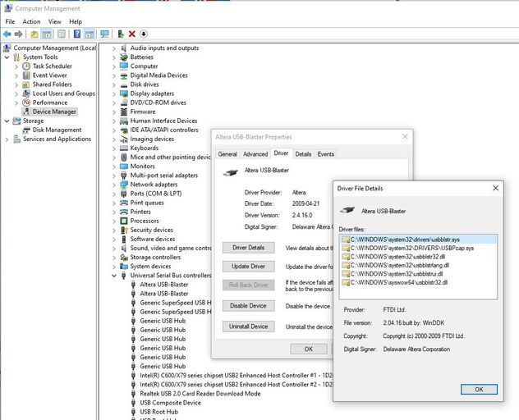Switch to the Details tab in Properties
This screenshot has height=420, width=519.
pos(303,154)
